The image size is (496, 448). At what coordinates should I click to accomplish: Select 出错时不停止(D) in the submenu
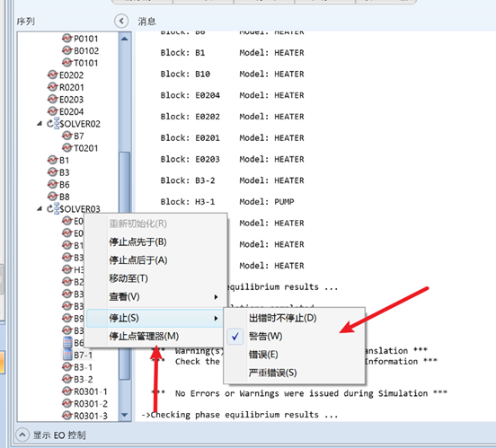[282, 318]
